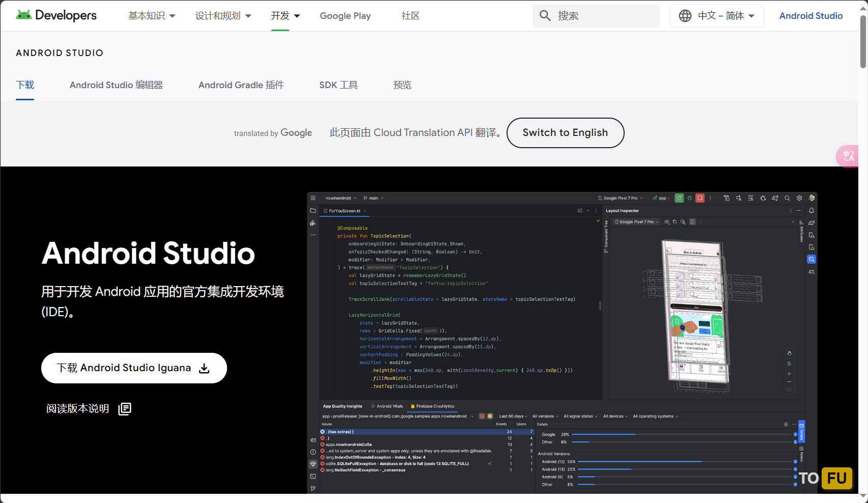The image size is (868, 503).
Task: Click the Android Developers logo
Action: (x=56, y=15)
